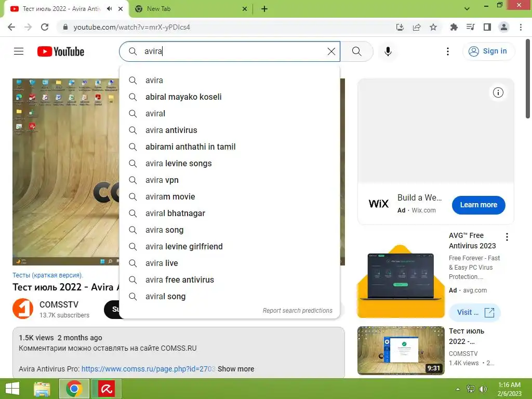The width and height of the screenshot is (532, 399).
Task: Open the Тесты (краткая версия) link
Action: point(47,275)
